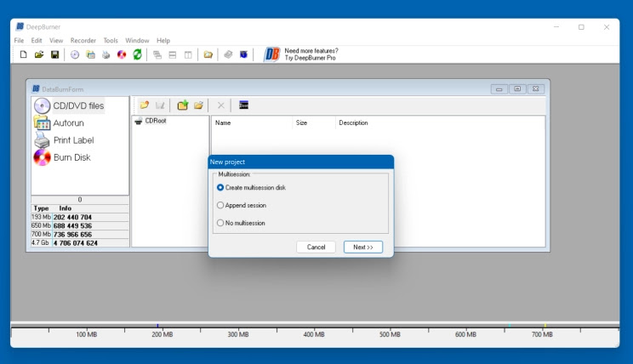Click the 700 MB mark on capacity ruler
This screenshot has width=633, height=364.
[x=542, y=334]
